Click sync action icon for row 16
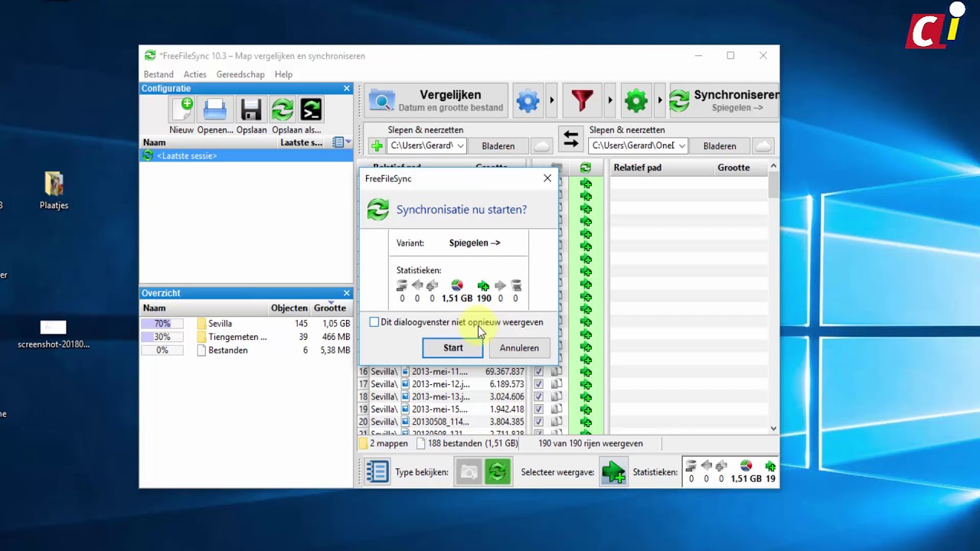The height and width of the screenshot is (551, 980). (586, 372)
